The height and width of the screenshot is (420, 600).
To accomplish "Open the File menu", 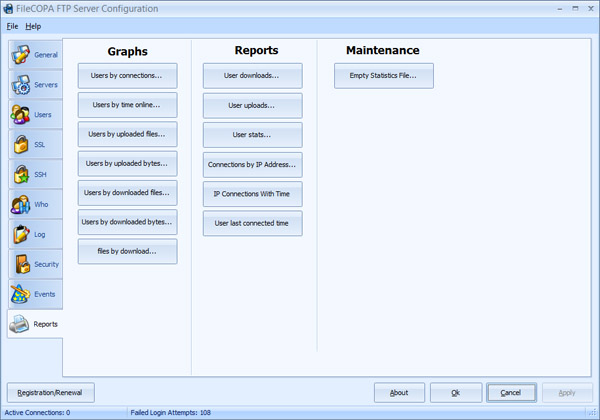I will pyautogui.click(x=12, y=26).
